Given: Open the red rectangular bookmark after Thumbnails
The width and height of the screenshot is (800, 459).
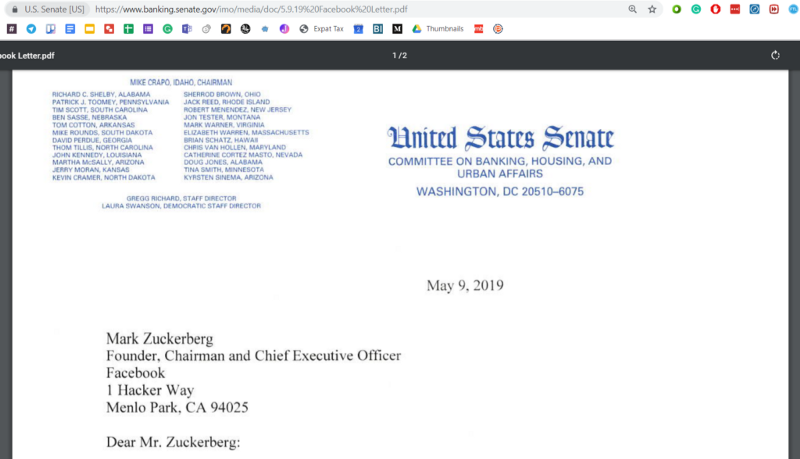Looking at the screenshot, I should pos(479,29).
